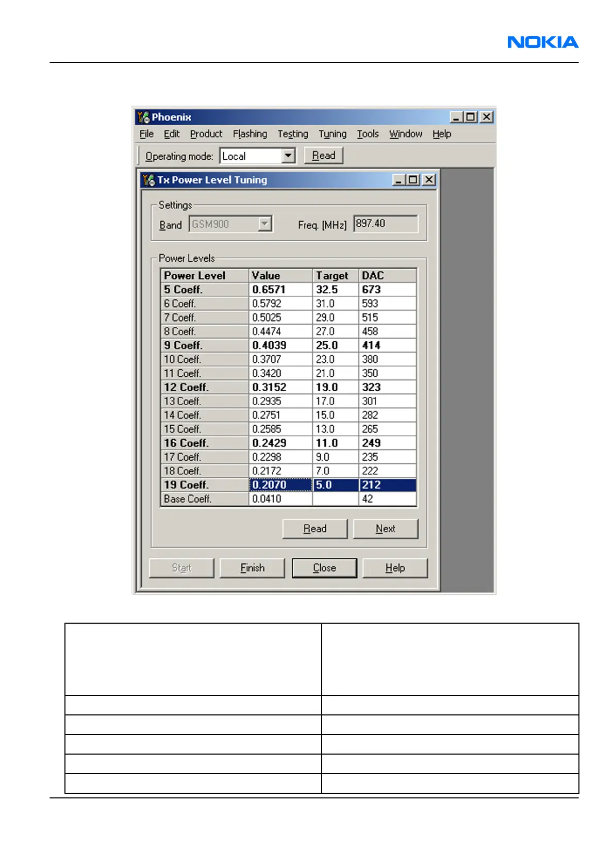
Task: Click DAC value 515
Action: coord(388,318)
